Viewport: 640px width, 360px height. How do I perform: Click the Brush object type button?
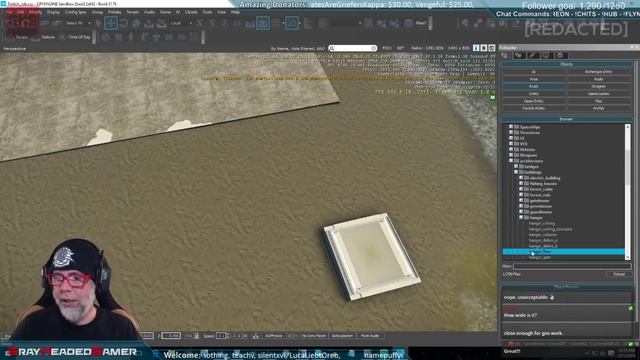[x=534, y=87]
